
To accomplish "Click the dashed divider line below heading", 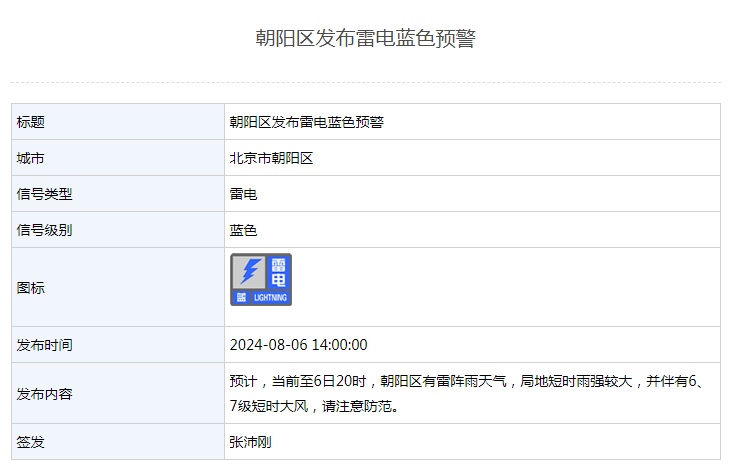I will pyautogui.click(x=365, y=83).
